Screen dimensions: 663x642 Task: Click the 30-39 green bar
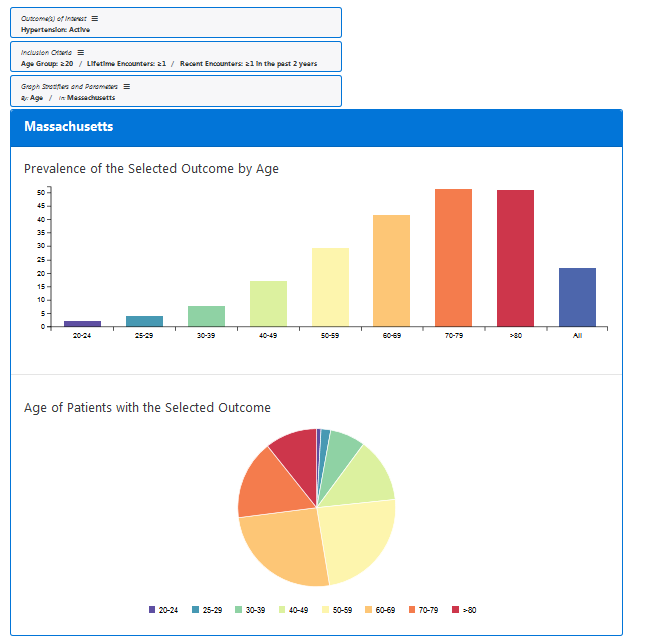click(x=206, y=316)
